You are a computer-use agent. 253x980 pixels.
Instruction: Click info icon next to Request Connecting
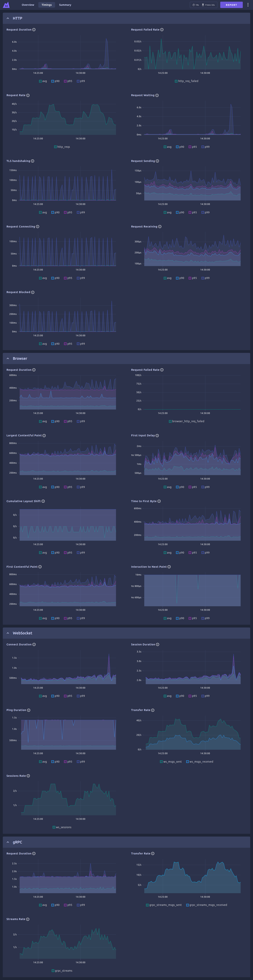37,227
